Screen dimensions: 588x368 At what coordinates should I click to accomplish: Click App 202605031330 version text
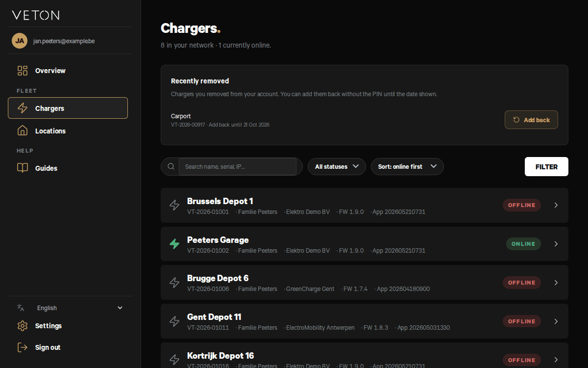423,328
